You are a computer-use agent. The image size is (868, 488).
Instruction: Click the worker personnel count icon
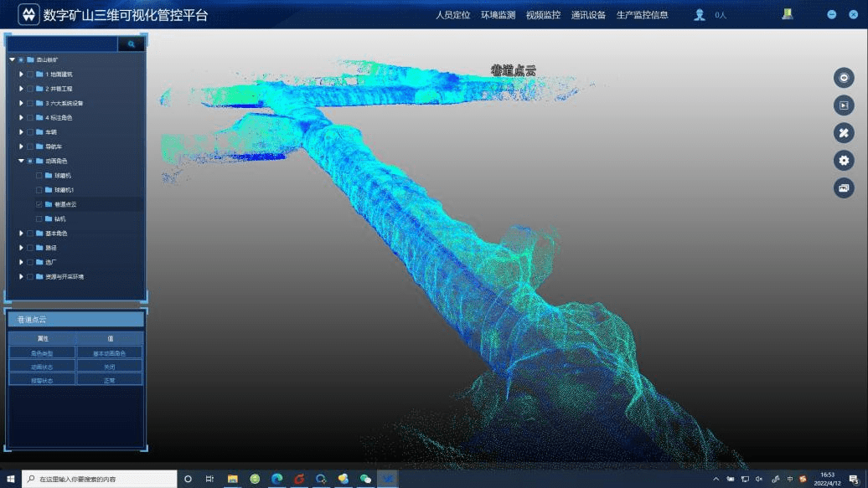point(700,14)
